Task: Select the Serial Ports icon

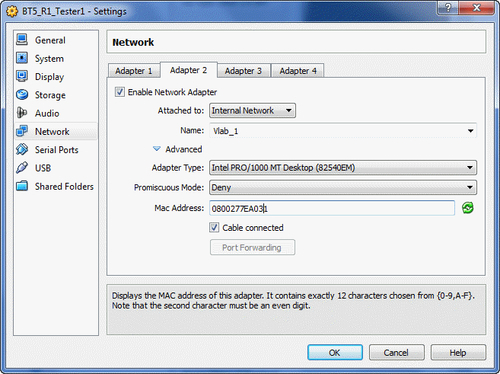Action: pyautogui.click(x=22, y=149)
